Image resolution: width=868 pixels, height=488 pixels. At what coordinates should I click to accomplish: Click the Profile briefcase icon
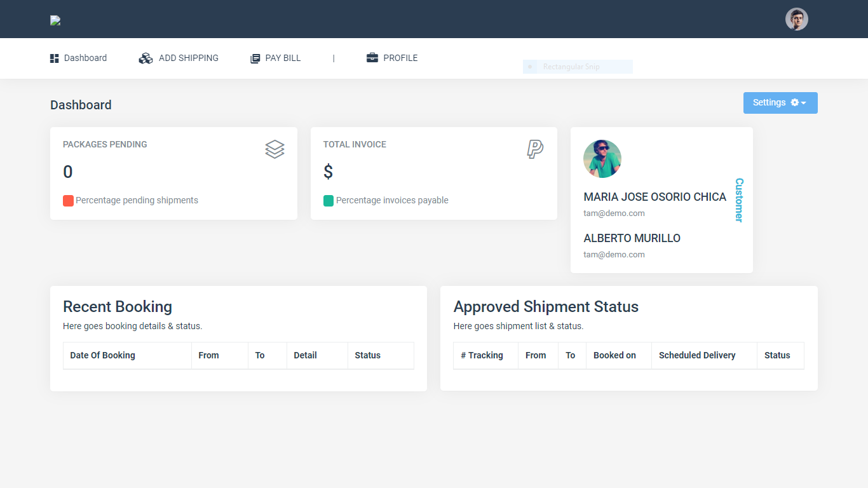[372, 58]
